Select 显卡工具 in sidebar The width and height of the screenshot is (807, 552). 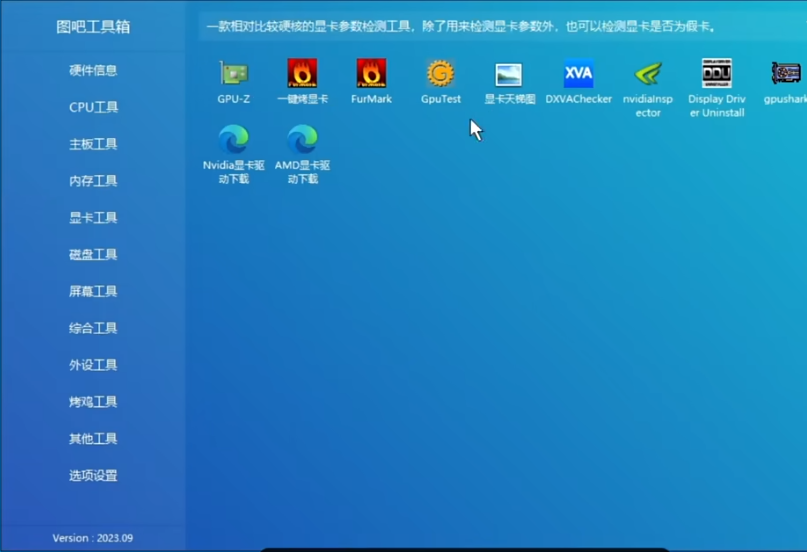(x=93, y=218)
